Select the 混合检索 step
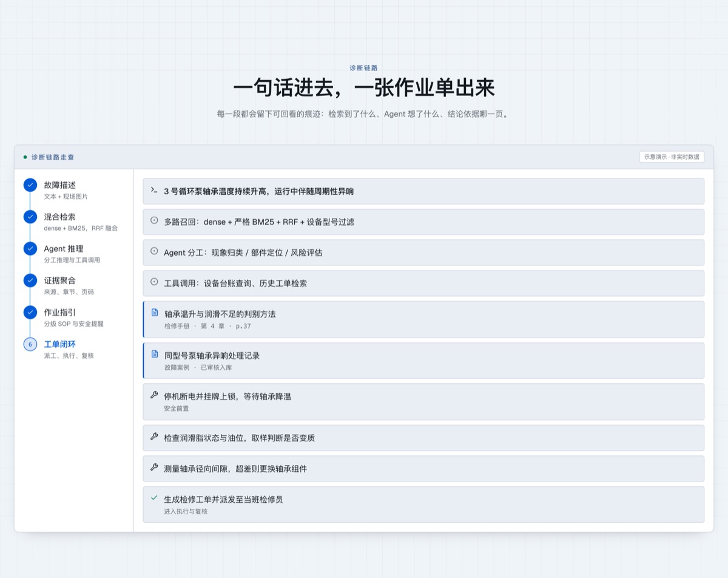Viewport: 728px width, 578px height. [x=73, y=222]
